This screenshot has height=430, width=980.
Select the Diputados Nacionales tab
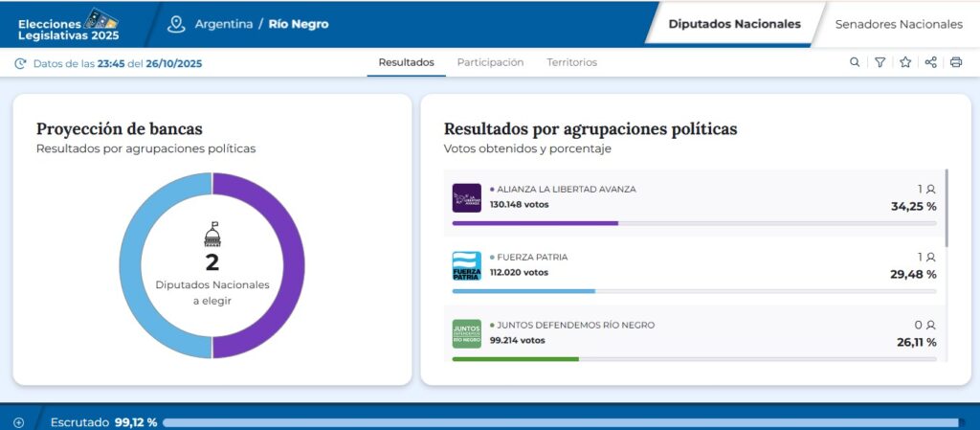pos(734,24)
